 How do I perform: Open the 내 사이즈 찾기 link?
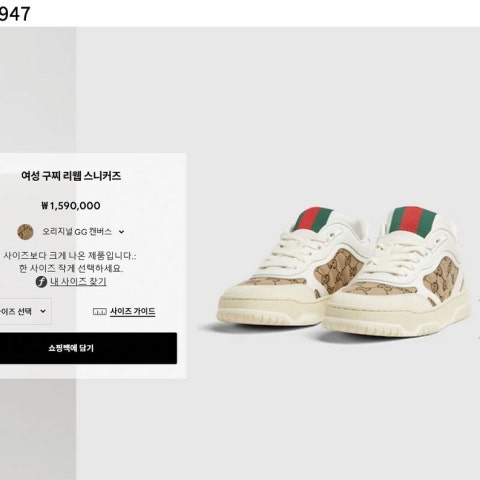78,282
